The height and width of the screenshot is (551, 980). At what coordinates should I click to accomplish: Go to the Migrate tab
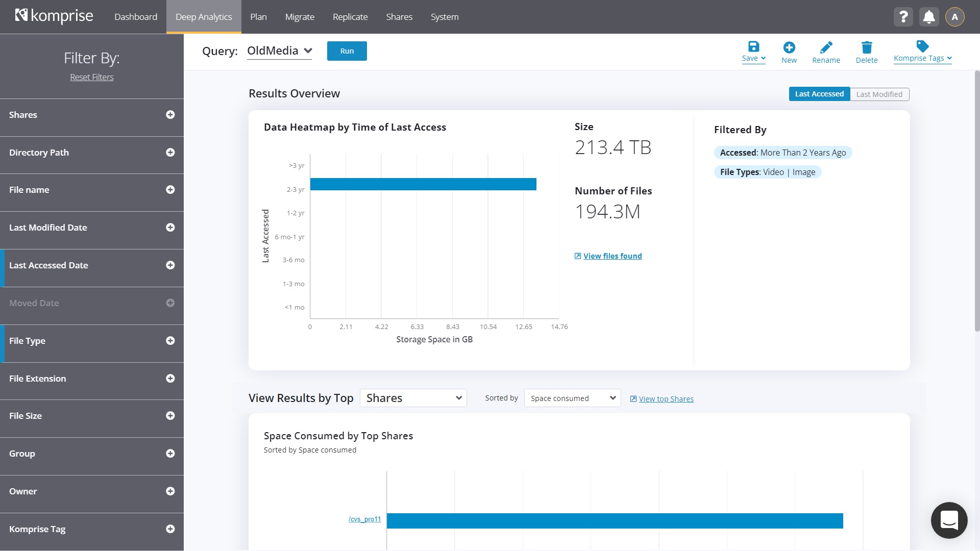pyautogui.click(x=299, y=17)
